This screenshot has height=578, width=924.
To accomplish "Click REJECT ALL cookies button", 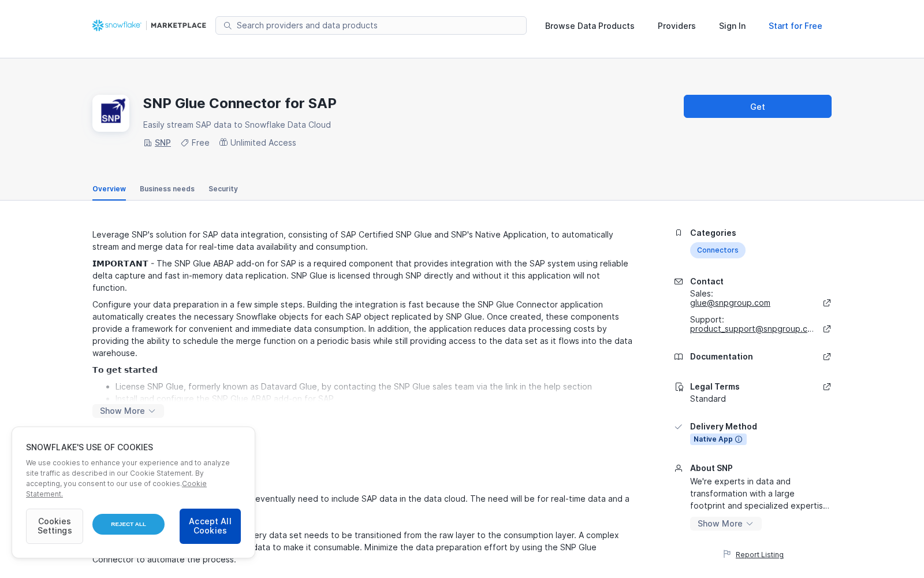I will (128, 524).
